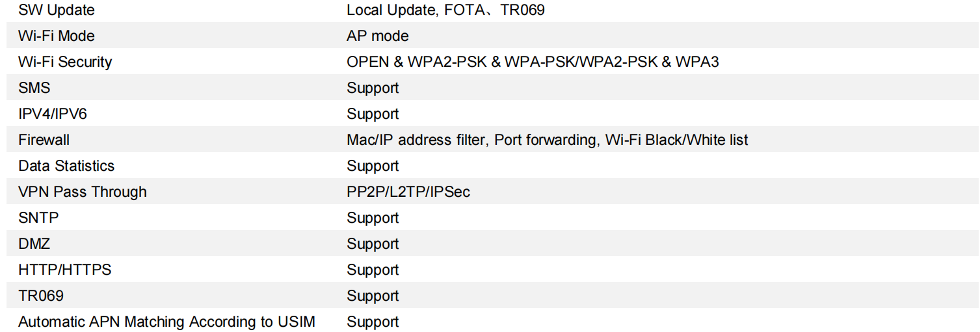Click the 'VPN Pass Through' label
Image resolution: width=980 pixels, height=332 pixels.
point(82,192)
